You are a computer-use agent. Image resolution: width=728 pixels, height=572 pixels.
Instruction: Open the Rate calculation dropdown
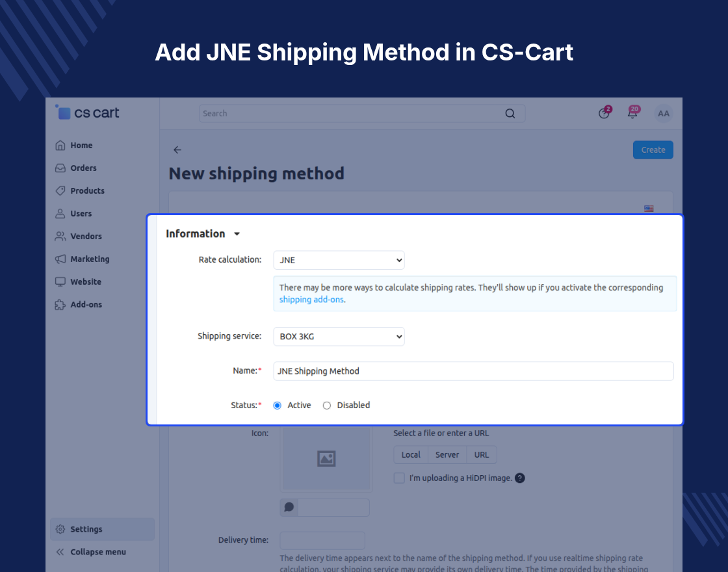[339, 260]
